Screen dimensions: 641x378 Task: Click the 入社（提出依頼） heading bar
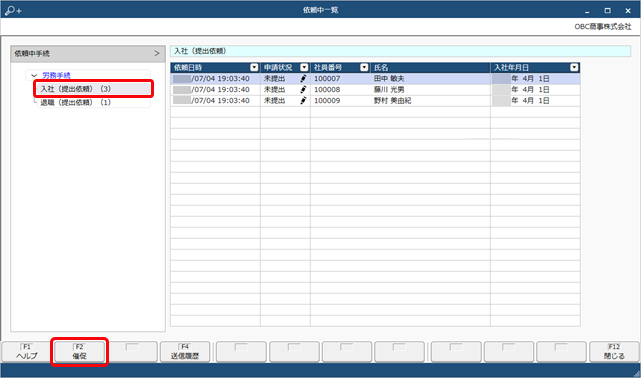(401, 51)
